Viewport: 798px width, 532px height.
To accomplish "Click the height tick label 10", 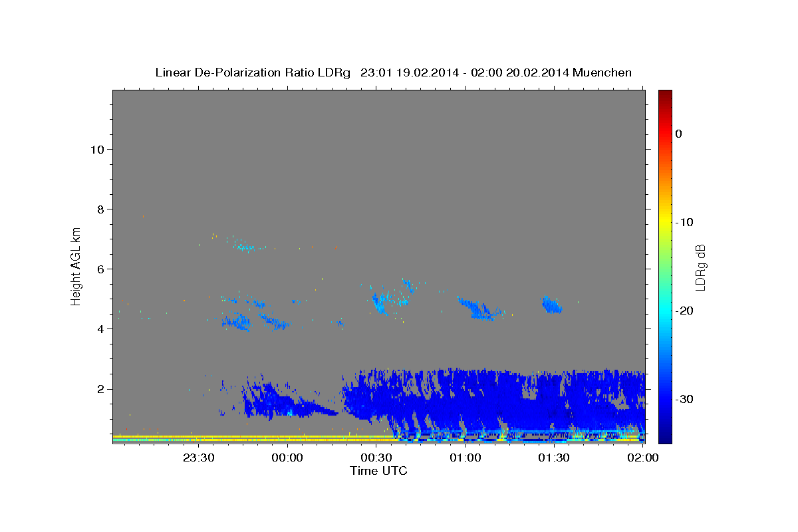I will (96, 149).
